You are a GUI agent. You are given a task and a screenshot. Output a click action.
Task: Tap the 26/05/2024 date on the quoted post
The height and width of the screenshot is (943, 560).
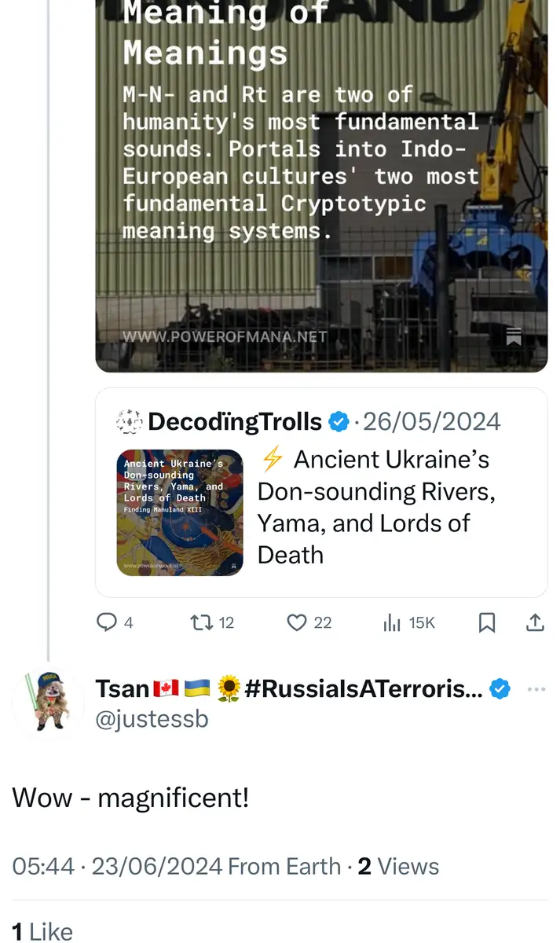(x=432, y=422)
